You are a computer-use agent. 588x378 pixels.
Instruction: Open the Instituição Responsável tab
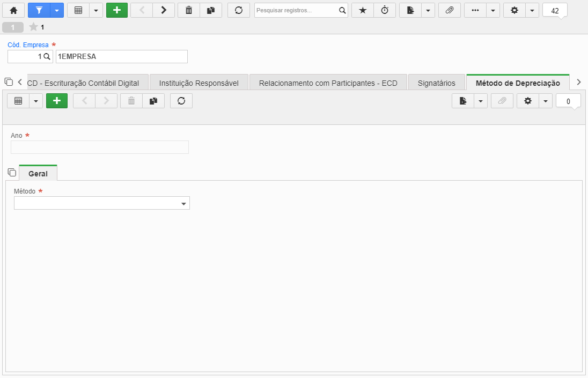click(x=199, y=83)
